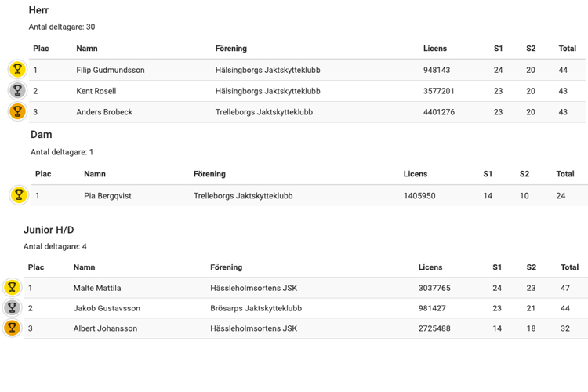Click the S1 header in the Herr table
Screen dimensions: 588x392
(498, 49)
